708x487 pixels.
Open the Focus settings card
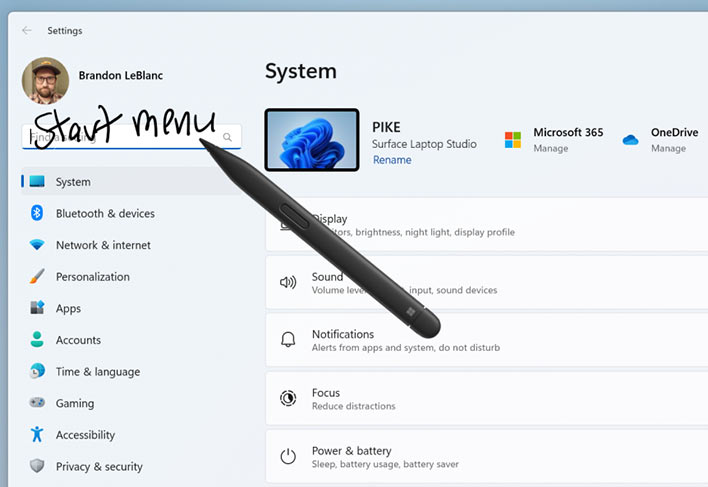(487, 399)
